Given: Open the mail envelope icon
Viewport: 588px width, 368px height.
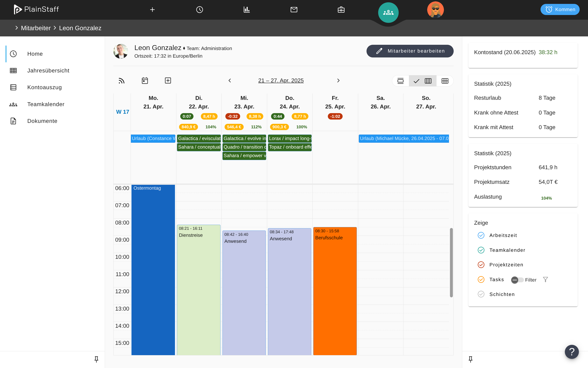Looking at the screenshot, I should pos(294,10).
